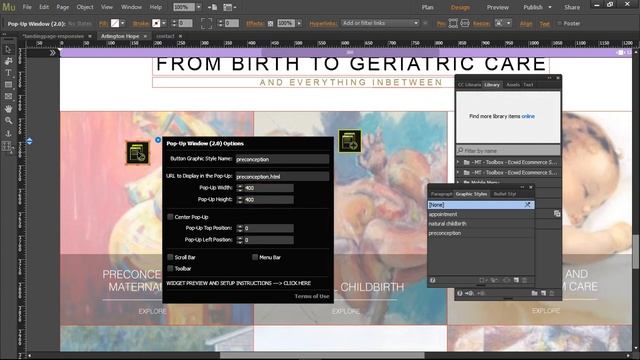Switch to the CC Libraries tab
Viewport: 640px width, 360px height.
[x=469, y=85]
